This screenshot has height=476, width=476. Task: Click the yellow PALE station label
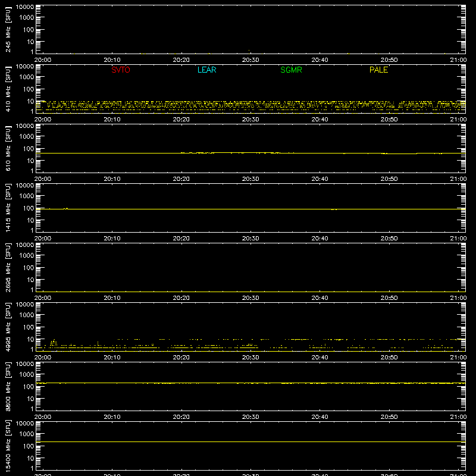(378, 70)
